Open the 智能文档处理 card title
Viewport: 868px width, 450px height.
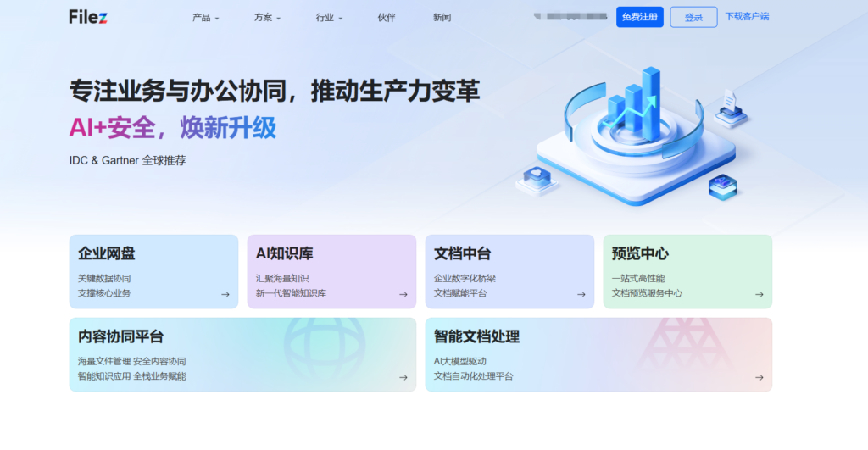click(x=476, y=336)
